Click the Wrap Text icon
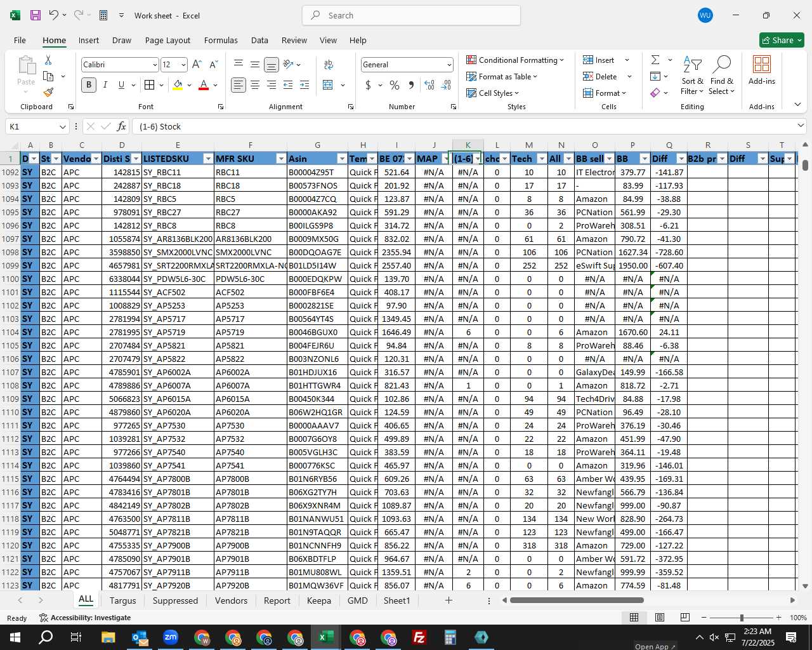812x650 pixels. 329,65
